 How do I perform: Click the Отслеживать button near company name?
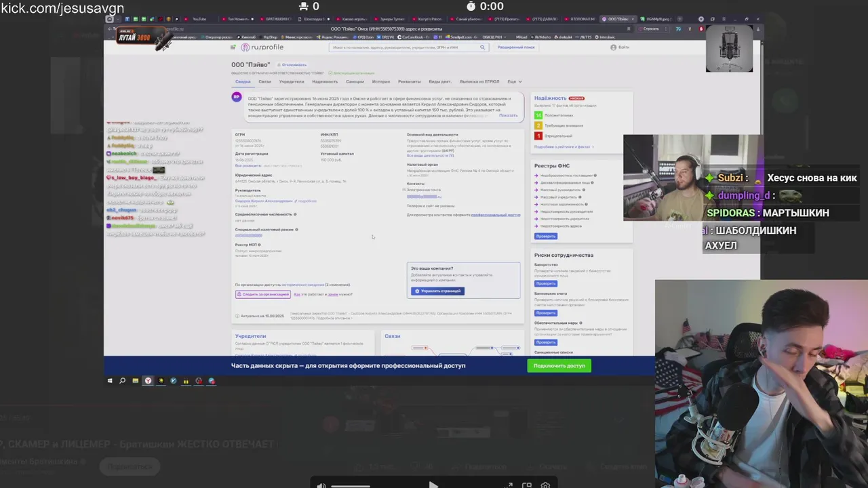292,64
